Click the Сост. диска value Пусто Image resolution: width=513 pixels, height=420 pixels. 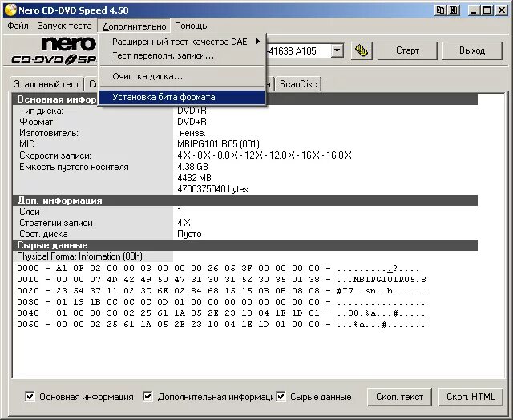point(189,234)
